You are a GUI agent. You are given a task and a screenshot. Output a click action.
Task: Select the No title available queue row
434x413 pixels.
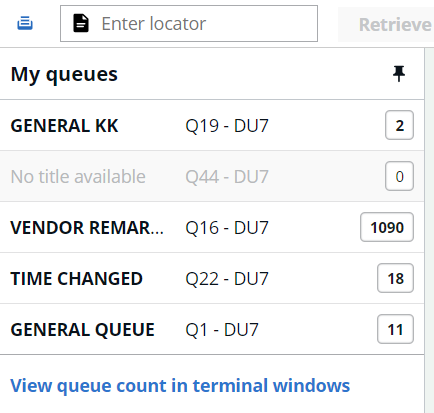pos(212,176)
